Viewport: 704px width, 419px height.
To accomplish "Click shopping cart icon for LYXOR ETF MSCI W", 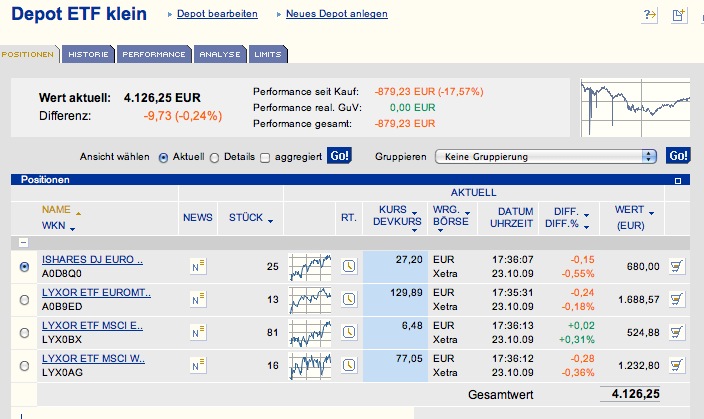I will (676, 366).
